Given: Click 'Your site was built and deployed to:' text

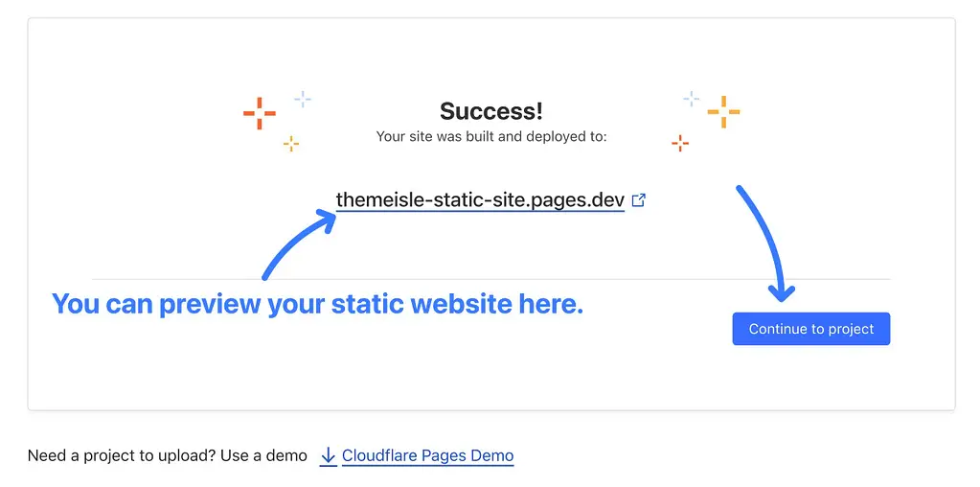Looking at the screenshot, I should tap(491, 136).
